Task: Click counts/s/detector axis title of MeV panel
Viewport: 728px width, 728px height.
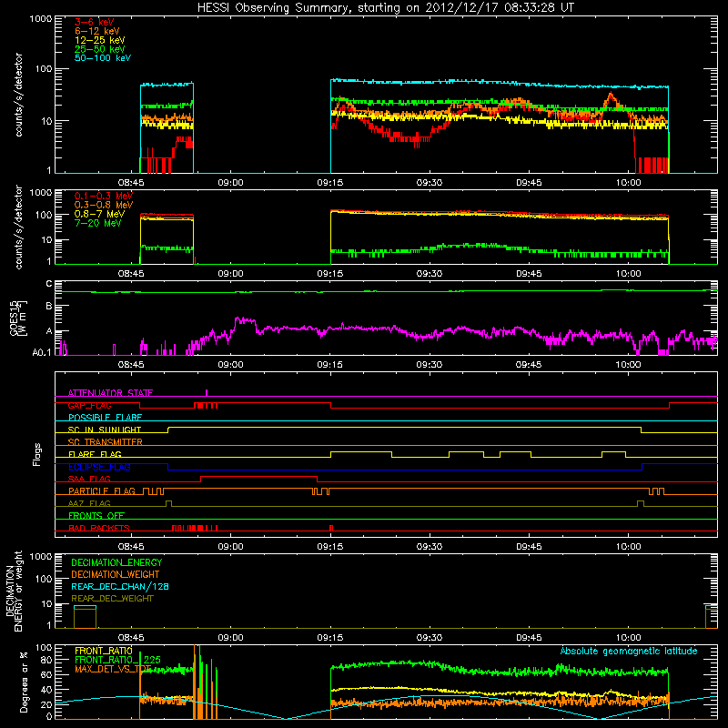Action: (x=18, y=227)
